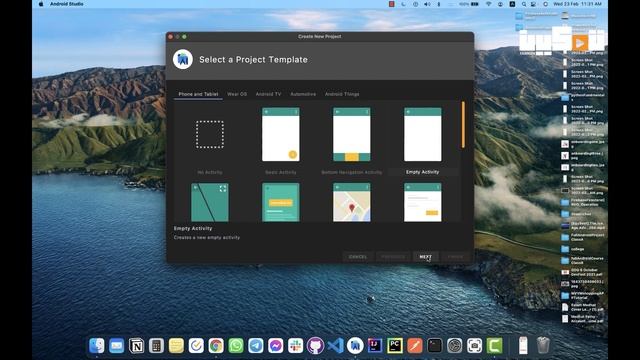This screenshot has width=640, height=360.
Task: Click the disabled Finish button
Action: click(455, 257)
